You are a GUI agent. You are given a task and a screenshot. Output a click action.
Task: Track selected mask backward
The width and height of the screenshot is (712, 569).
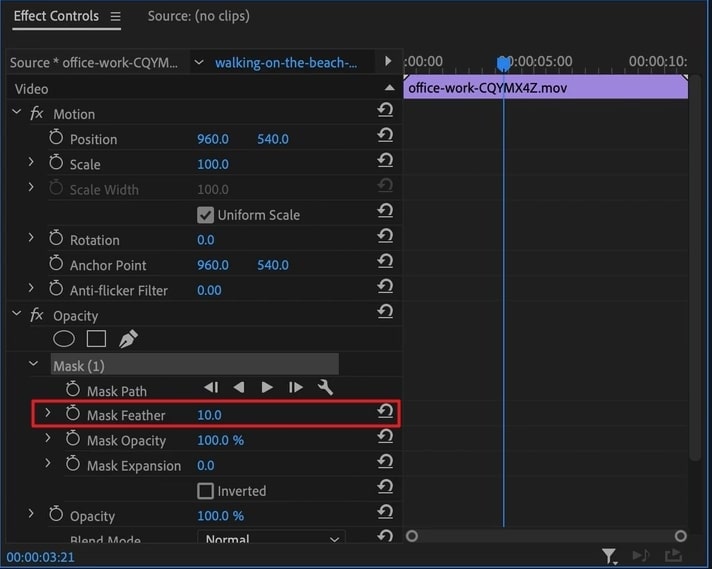point(239,387)
